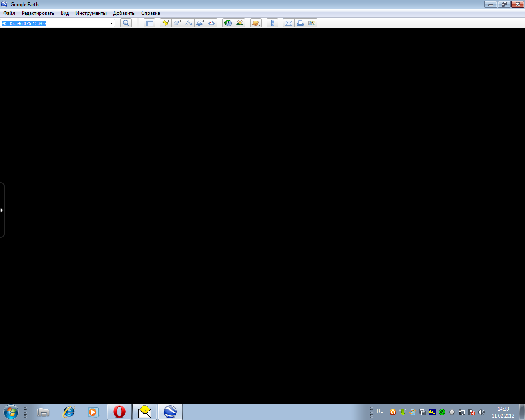Image resolution: width=525 pixels, height=420 pixels.
Task: Click the email envelope toolbar icon
Action: coord(289,23)
